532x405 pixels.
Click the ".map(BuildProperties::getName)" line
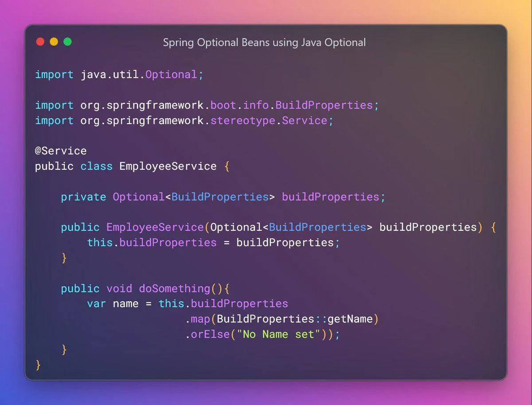(x=282, y=319)
